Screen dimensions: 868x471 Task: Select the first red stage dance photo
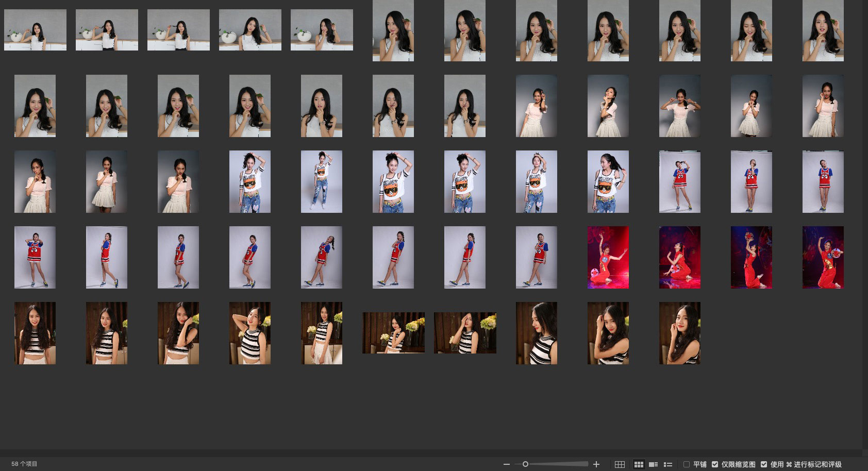click(x=608, y=257)
